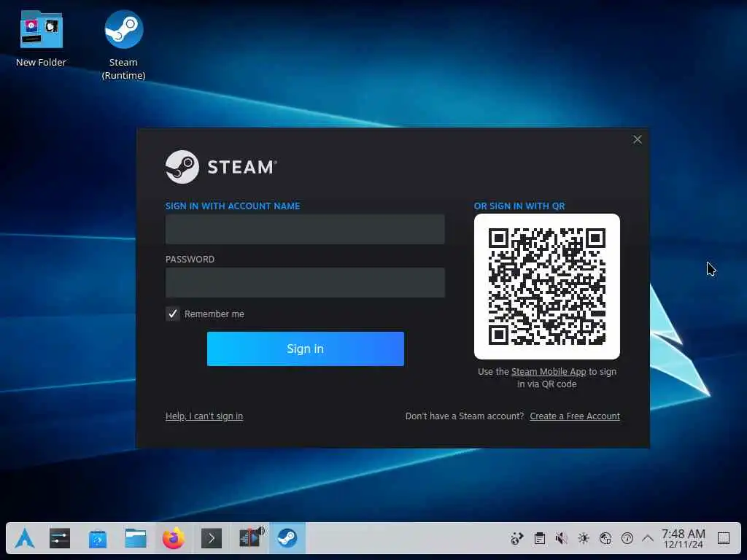
Task: Open the Steam (Runtime) desktop shortcut
Action: (x=123, y=45)
